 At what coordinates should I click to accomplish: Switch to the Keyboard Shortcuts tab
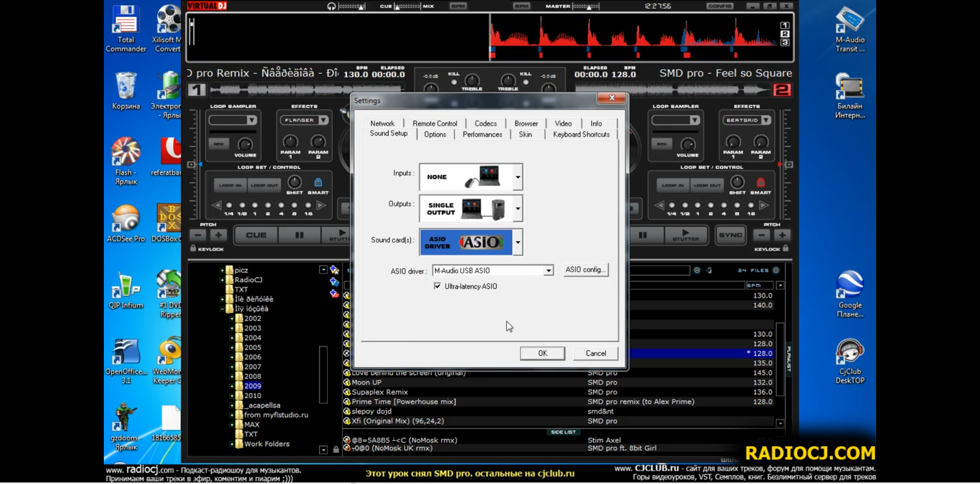(581, 134)
